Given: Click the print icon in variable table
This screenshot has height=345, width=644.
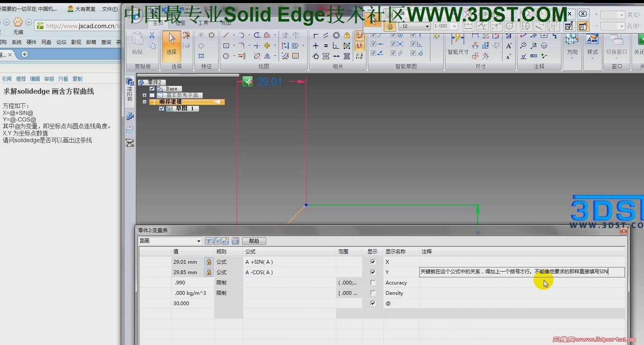Looking at the screenshot, I should click(235, 241).
